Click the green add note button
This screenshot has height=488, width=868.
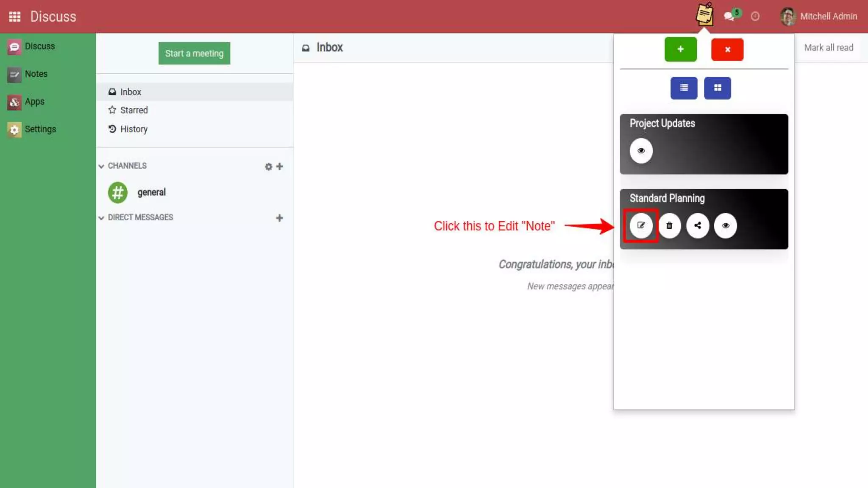click(x=680, y=49)
